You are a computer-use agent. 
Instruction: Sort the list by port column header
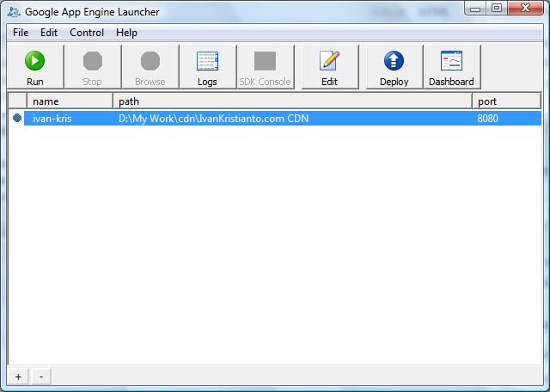tap(506, 101)
